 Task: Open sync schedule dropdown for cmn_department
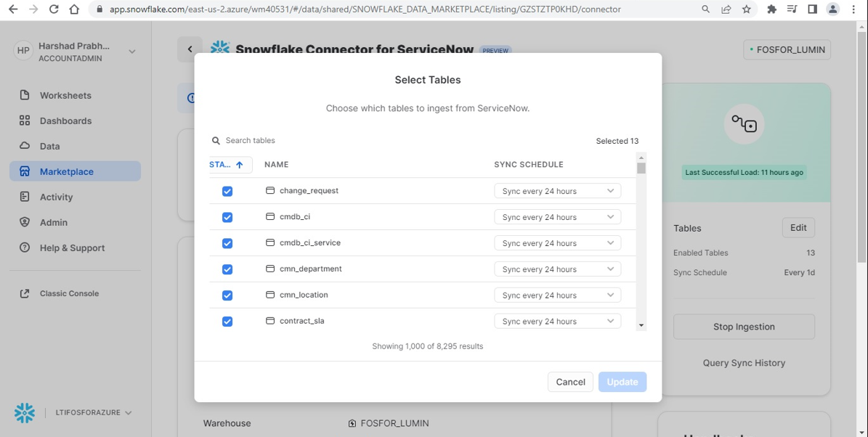[557, 269]
